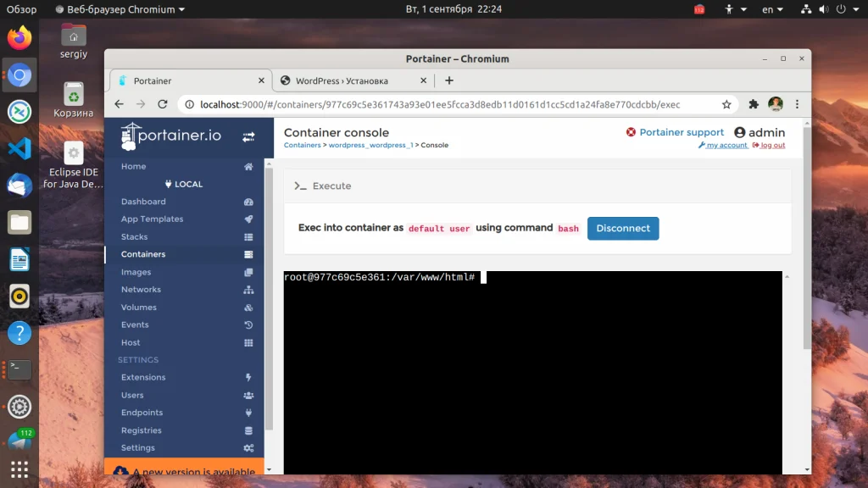The width and height of the screenshot is (868, 488).
Task: Open the Images section
Action: coord(136,272)
